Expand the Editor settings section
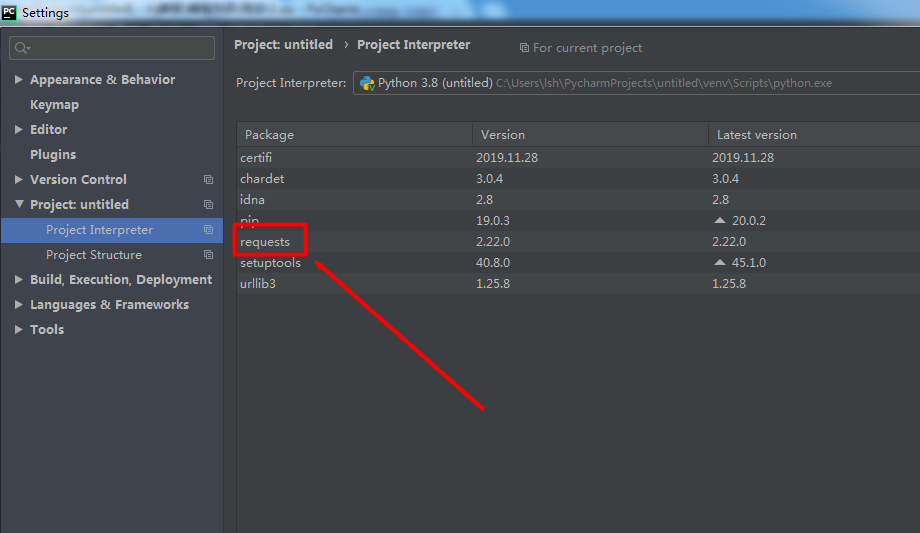Image resolution: width=920 pixels, height=533 pixels. click(x=19, y=129)
